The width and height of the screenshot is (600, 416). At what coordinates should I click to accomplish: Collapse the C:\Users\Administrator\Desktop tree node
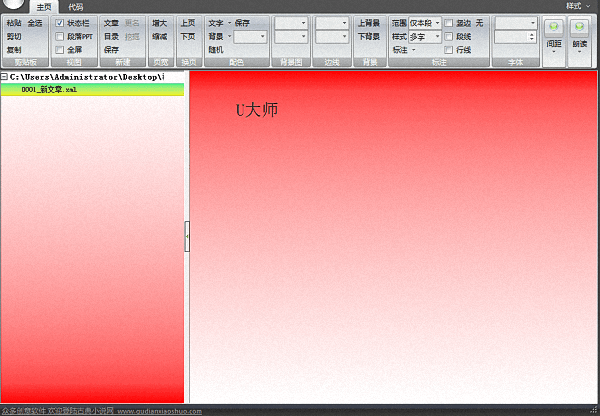click(x=4, y=77)
